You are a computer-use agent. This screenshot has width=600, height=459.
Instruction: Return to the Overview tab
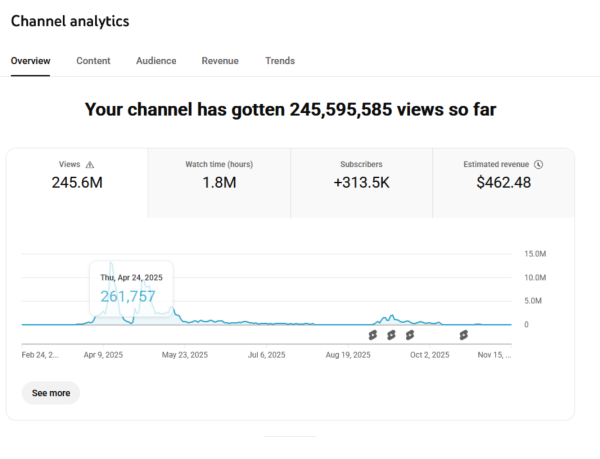click(x=30, y=61)
